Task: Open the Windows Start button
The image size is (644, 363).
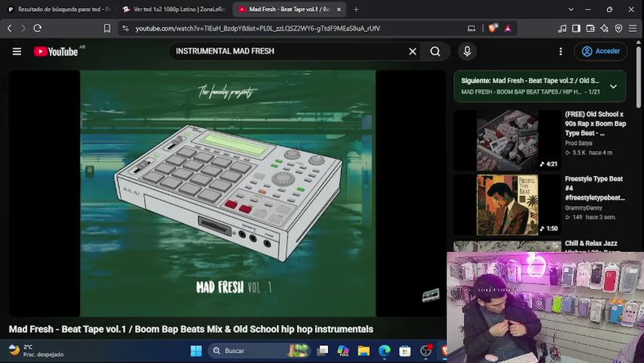Action: tap(196, 350)
